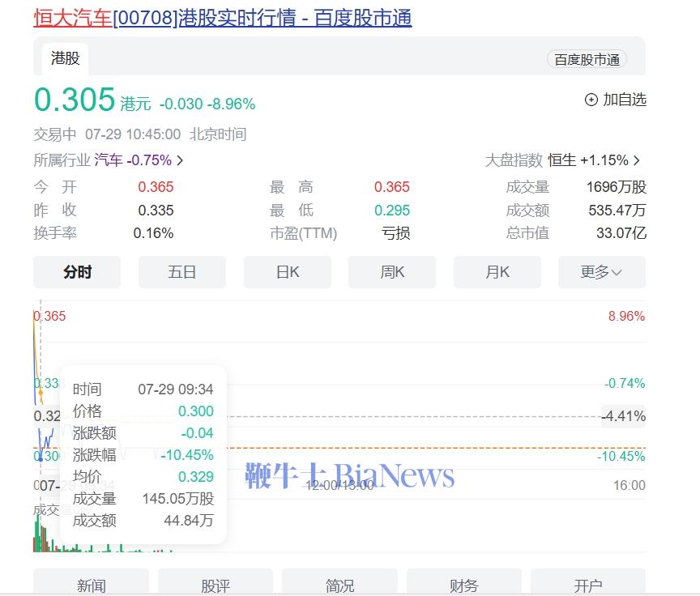Switch chart to 五日 view

pyautogui.click(x=182, y=271)
